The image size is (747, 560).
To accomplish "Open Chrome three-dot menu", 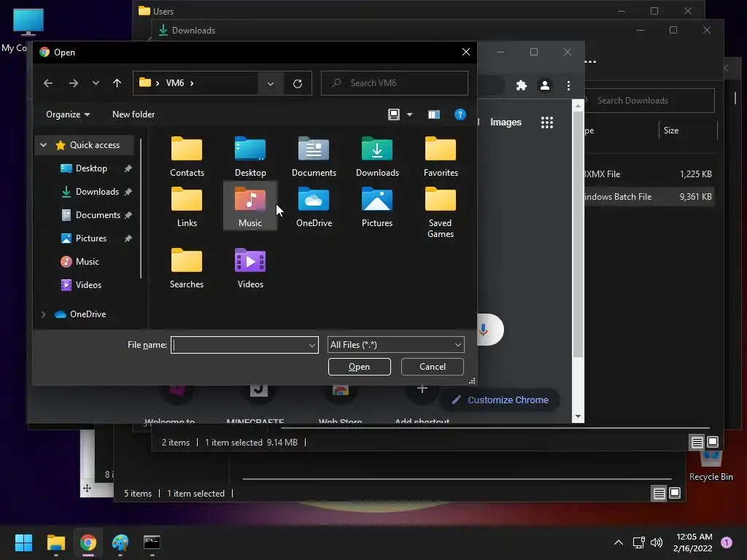I will point(568,85).
